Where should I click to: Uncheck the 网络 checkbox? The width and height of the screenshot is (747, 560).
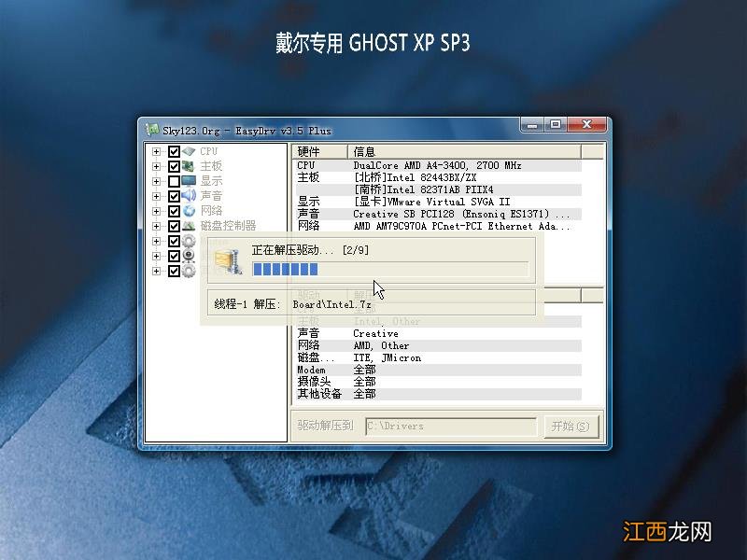pyautogui.click(x=174, y=211)
